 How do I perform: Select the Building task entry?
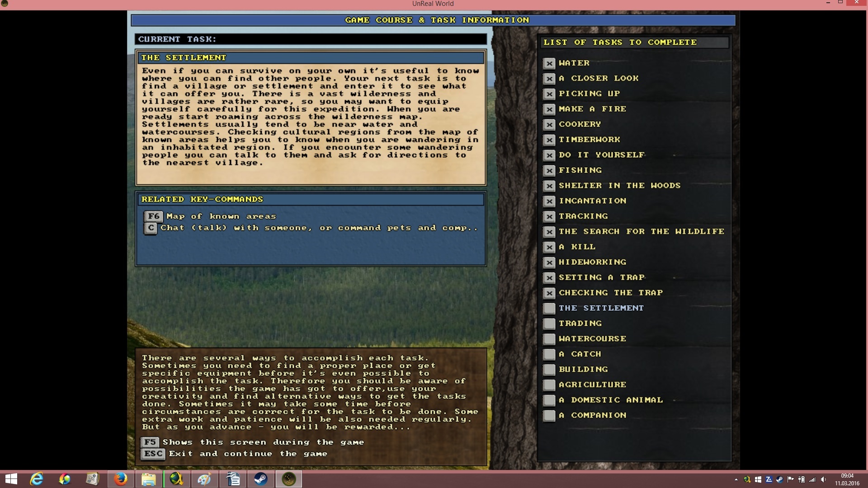coord(583,369)
